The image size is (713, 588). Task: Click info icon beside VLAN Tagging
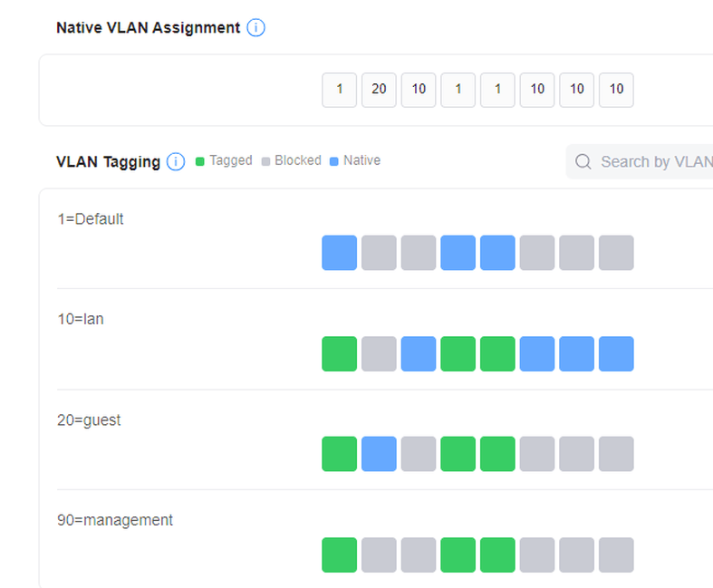(176, 161)
